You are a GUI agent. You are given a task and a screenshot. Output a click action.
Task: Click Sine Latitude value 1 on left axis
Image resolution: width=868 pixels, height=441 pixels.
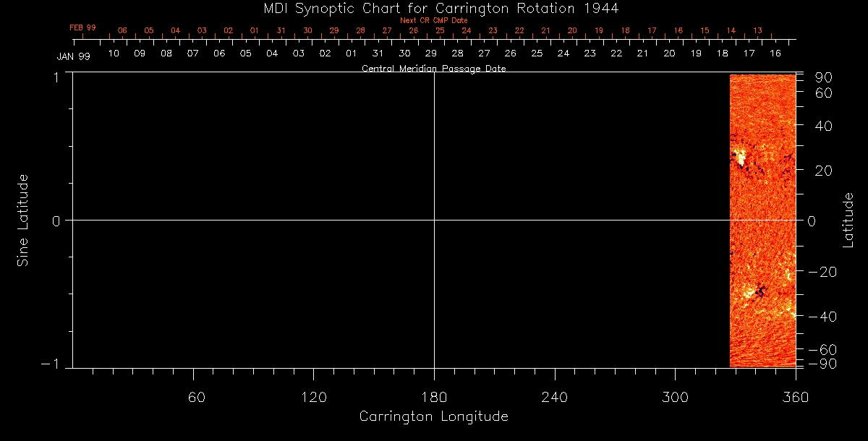point(56,77)
